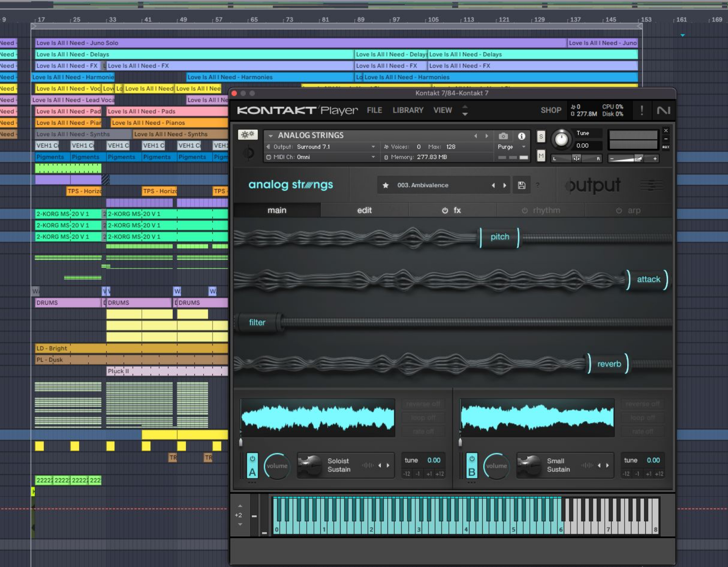Image resolution: width=728 pixels, height=567 pixels.
Task: Open the Output Surround 7.1 dropdown
Action: click(373, 147)
